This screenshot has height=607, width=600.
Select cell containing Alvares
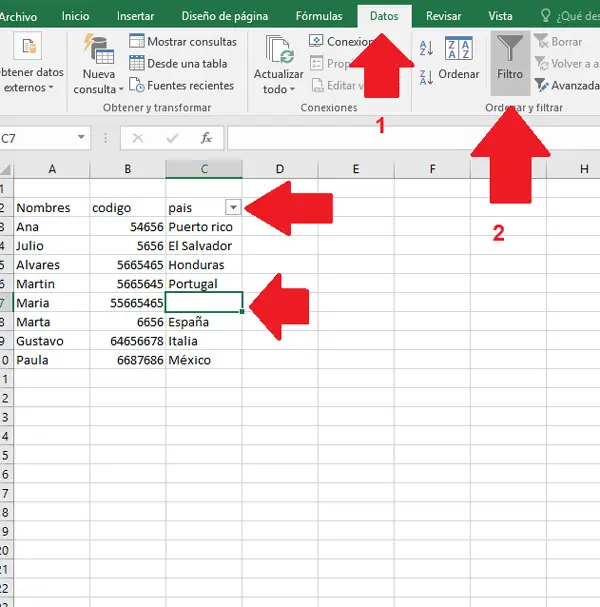[x=51, y=264]
